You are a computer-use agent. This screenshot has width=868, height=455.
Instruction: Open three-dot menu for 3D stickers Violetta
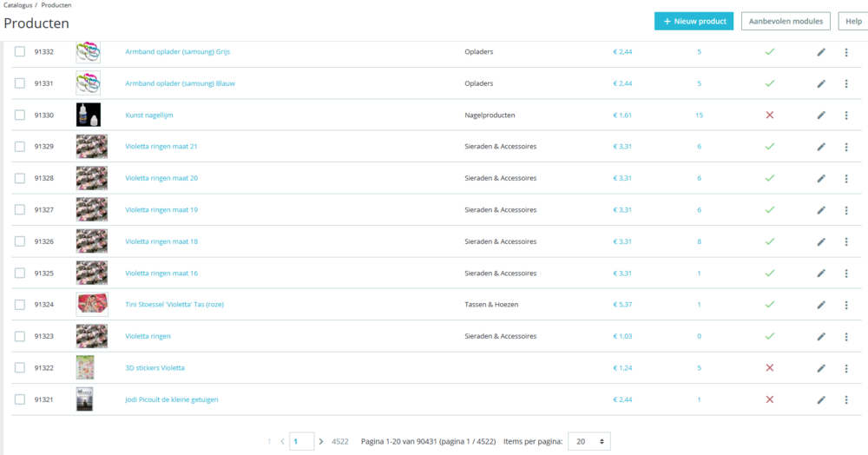point(845,368)
